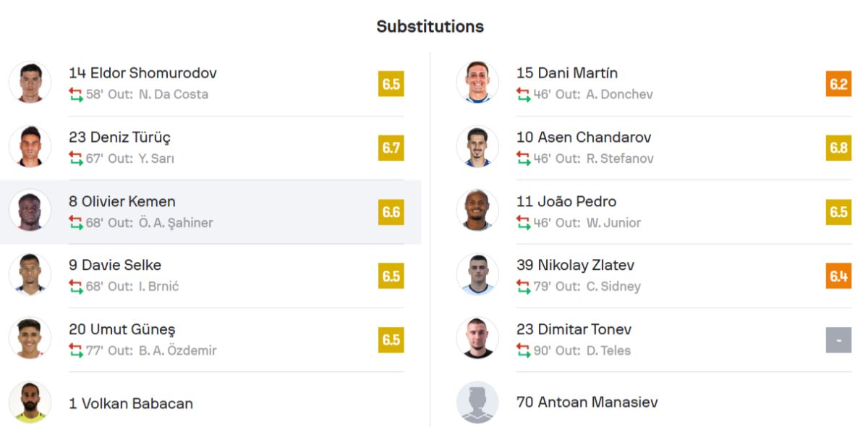868x427 pixels.
Task: Click Davie Selke's avatar picture
Action: pyautogui.click(x=30, y=274)
